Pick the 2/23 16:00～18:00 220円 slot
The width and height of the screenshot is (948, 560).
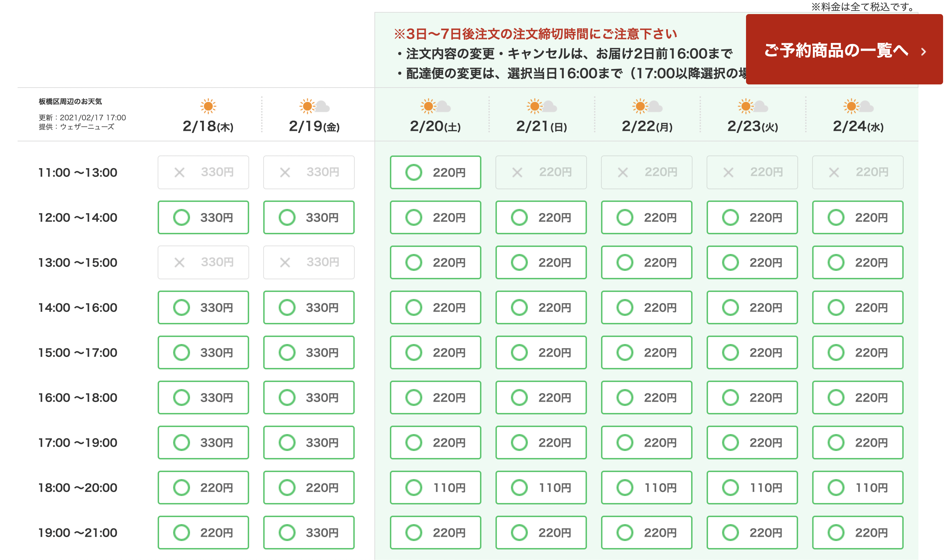(752, 397)
